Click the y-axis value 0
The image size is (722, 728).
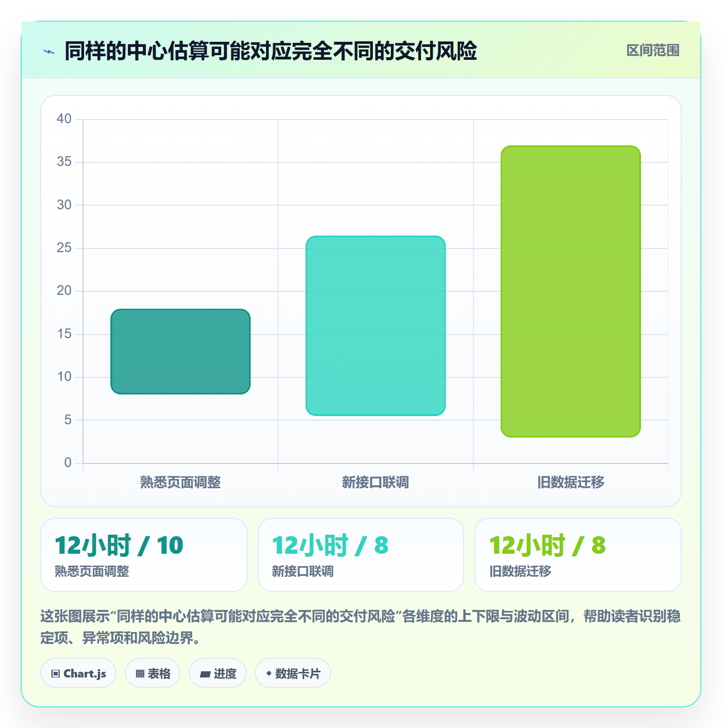[68, 463]
